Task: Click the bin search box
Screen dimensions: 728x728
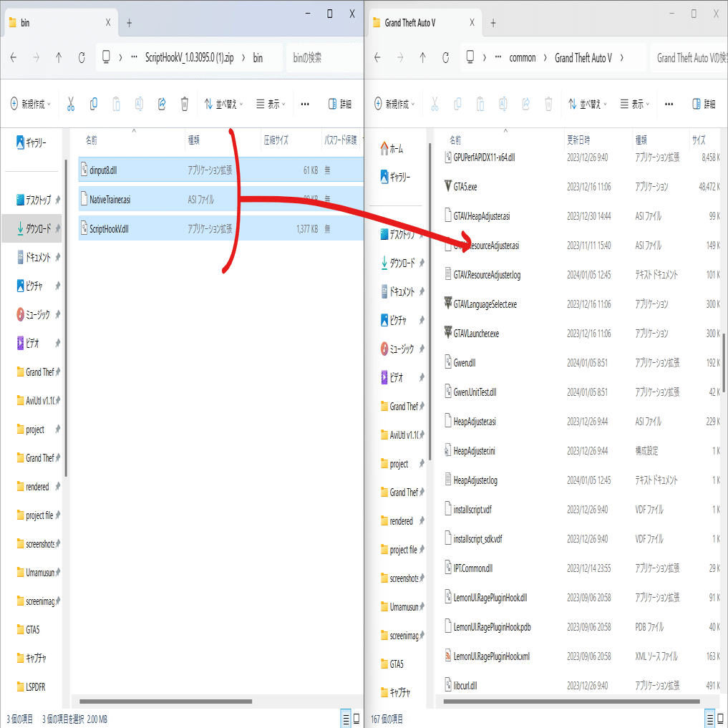Action: (325, 57)
